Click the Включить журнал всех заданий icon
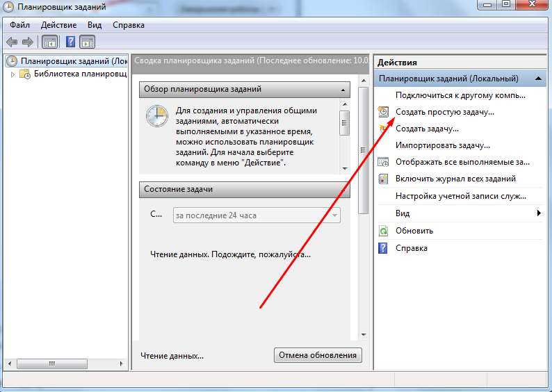Screen dimensions: 552x392 pos(383,179)
